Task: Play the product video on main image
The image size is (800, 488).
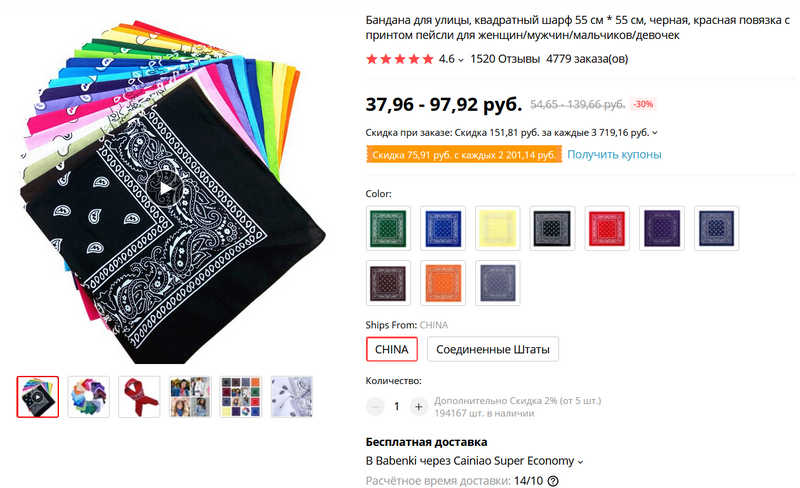Action: click(x=161, y=187)
